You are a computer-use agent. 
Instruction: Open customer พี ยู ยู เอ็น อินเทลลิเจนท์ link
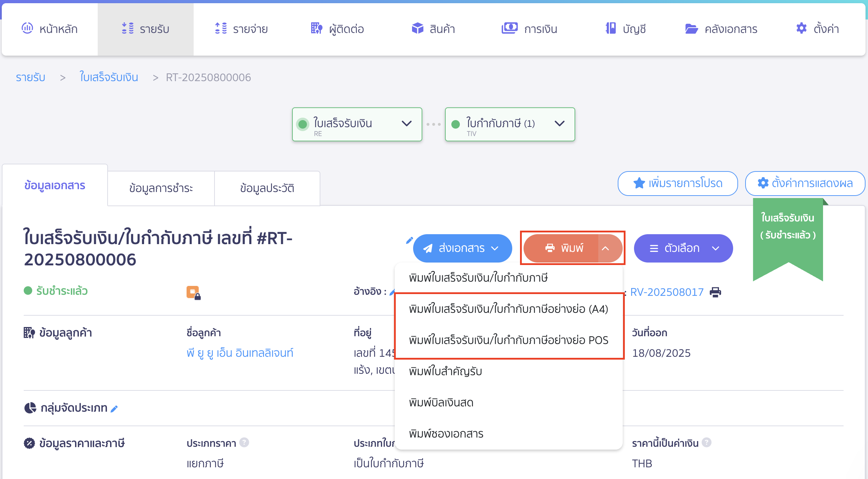[240, 353]
